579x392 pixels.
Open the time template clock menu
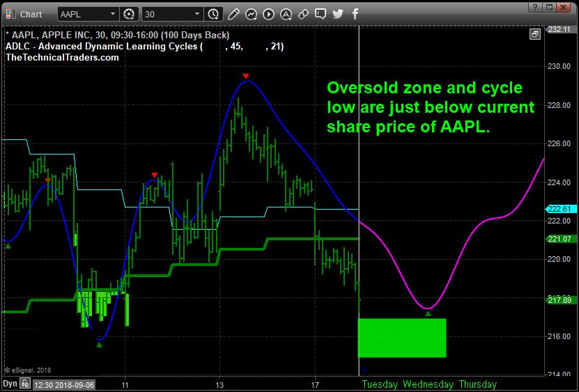click(213, 15)
